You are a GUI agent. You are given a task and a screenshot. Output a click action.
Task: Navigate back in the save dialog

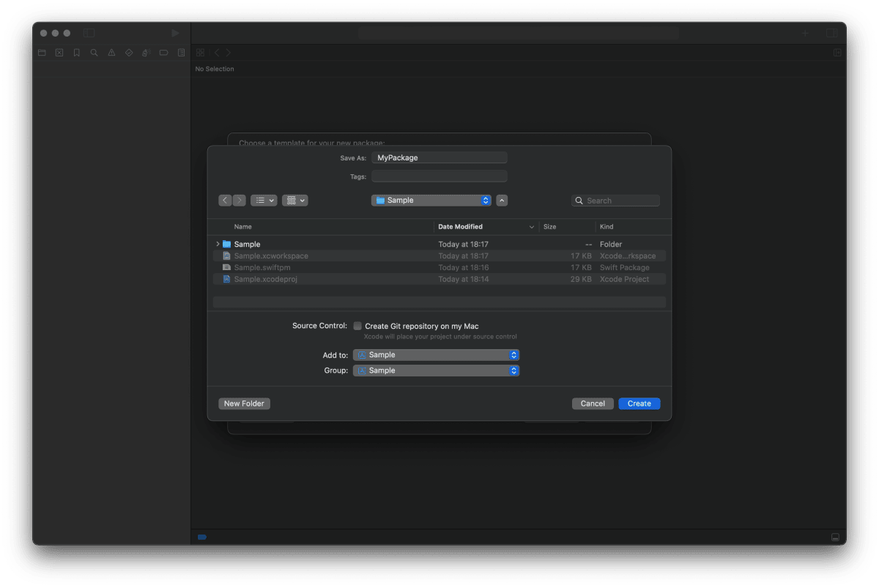(x=225, y=200)
